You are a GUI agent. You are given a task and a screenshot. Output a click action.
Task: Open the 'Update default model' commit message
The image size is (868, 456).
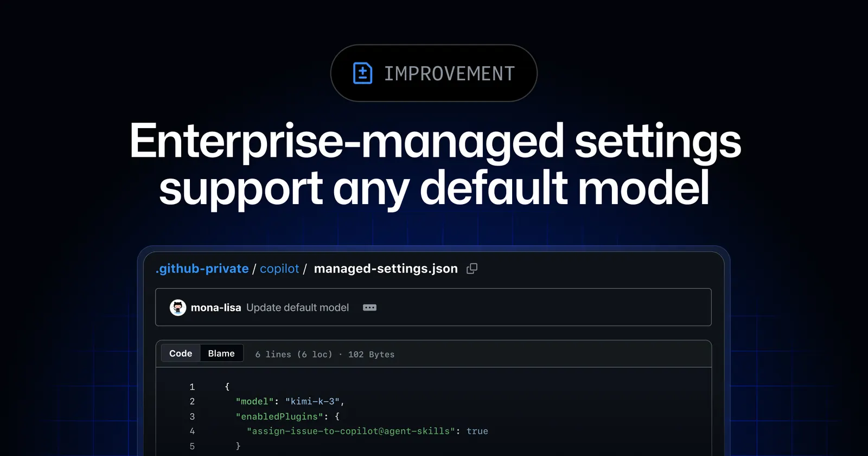(x=297, y=307)
